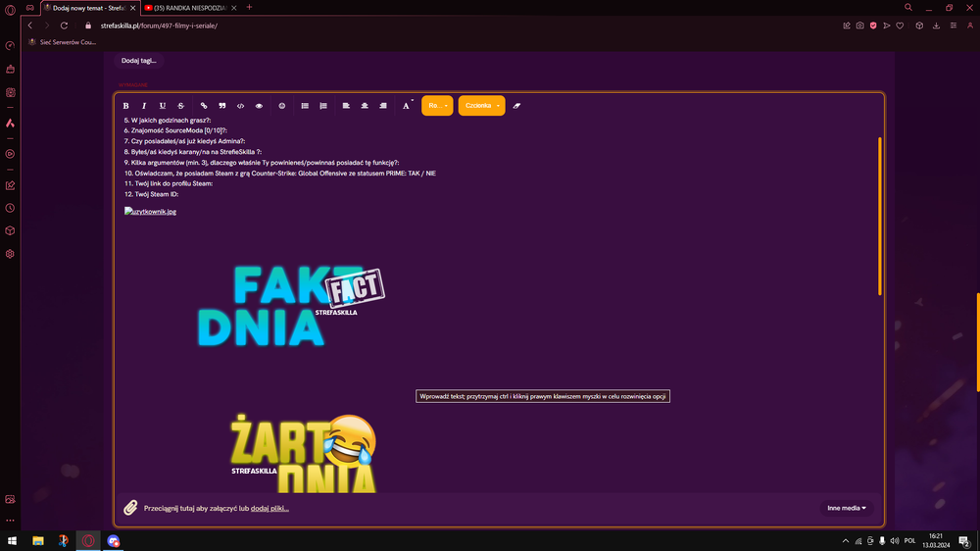Open the downloads icon in toolbar
This screenshot has height=551, width=980.
936,25
